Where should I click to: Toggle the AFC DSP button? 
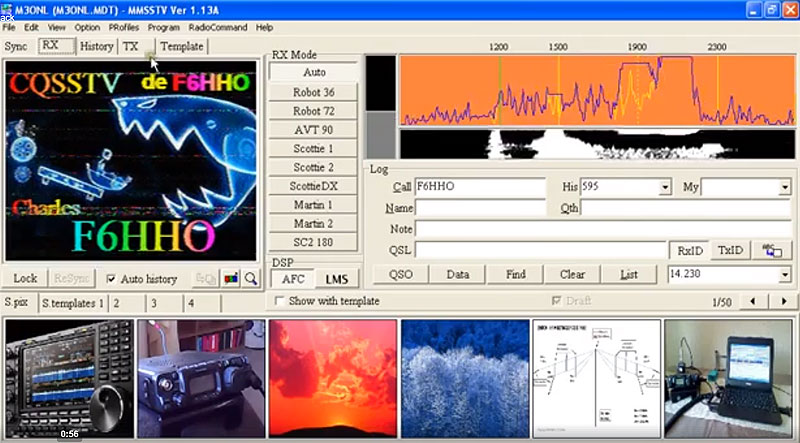click(292, 278)
